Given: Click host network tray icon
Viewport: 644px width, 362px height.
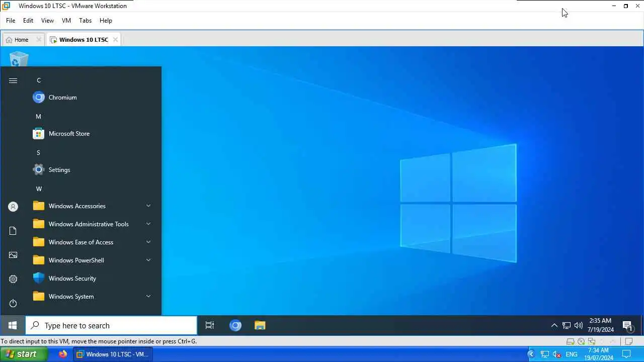Looking at the screenshot, I should point(545,354).
